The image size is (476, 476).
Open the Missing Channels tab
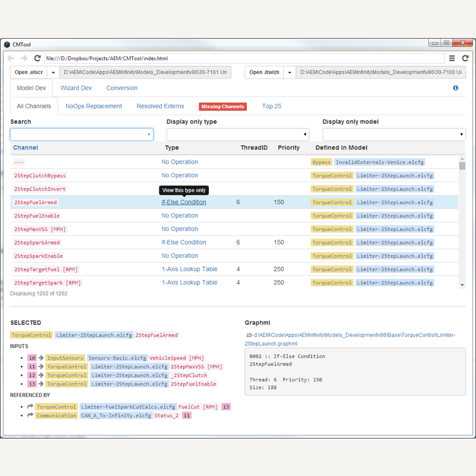223,107
